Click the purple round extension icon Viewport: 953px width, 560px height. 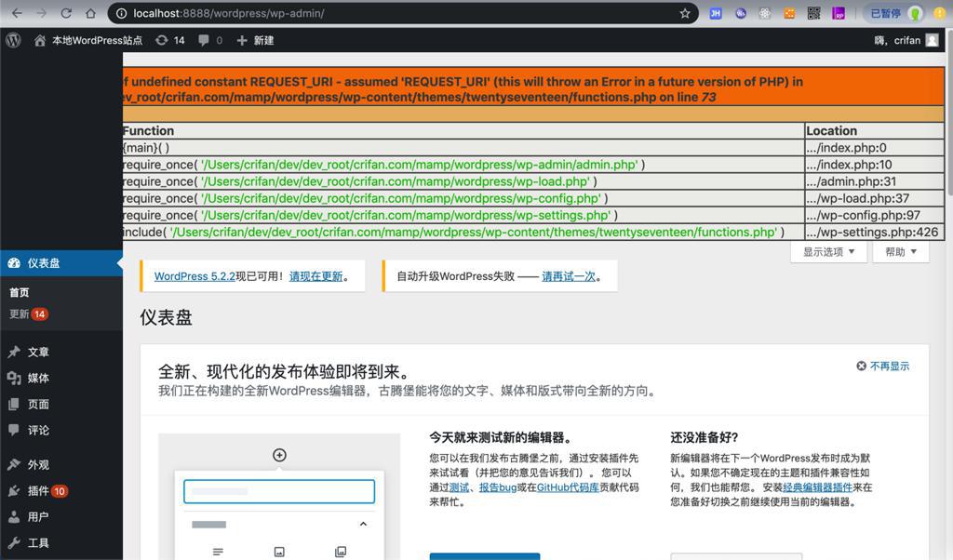point(740,13)
